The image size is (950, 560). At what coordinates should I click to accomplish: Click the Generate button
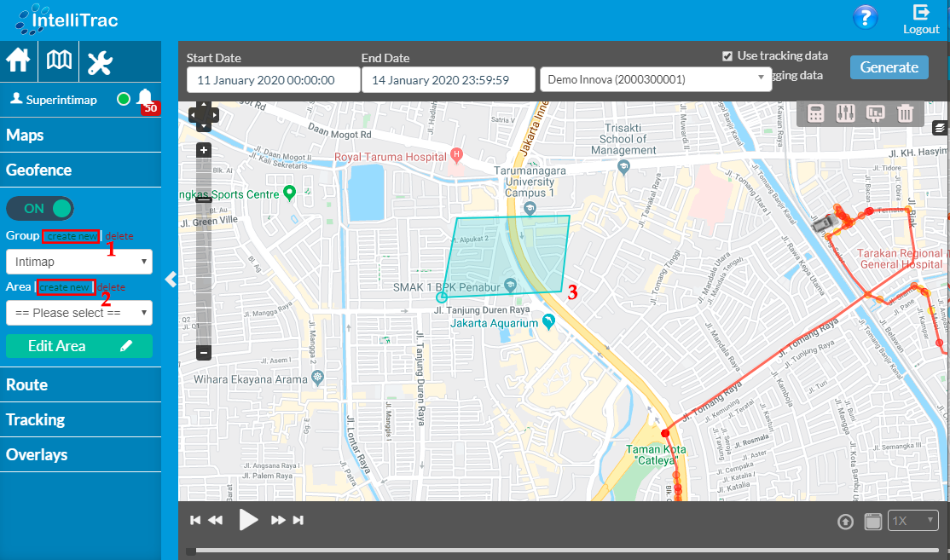(x=889, y=67)
